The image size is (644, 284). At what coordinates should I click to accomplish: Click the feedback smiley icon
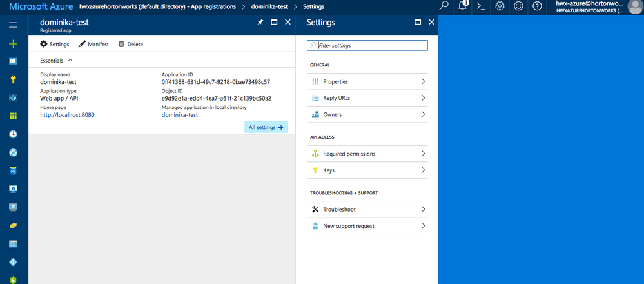(x=518, y=6)
